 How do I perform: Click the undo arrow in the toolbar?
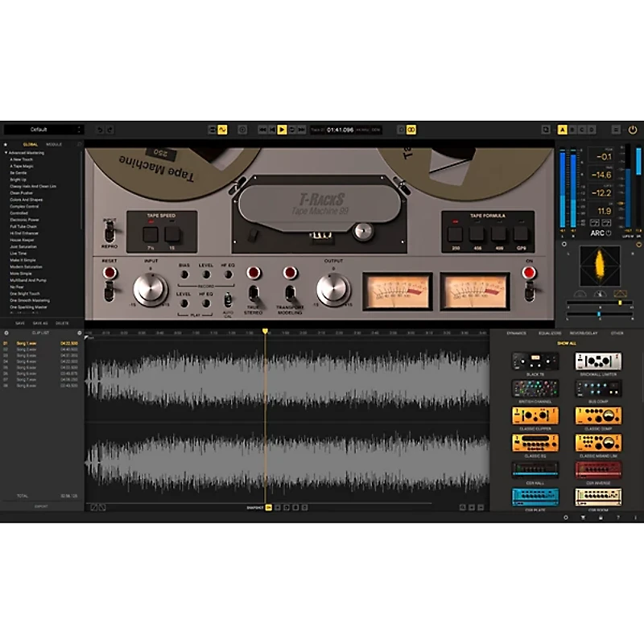point(100,129)
